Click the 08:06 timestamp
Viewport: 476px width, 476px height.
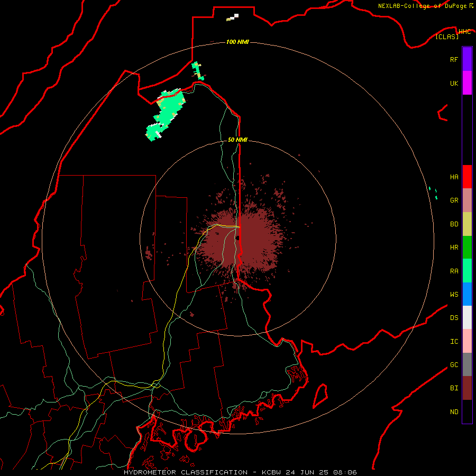click(x=345, y=472)
